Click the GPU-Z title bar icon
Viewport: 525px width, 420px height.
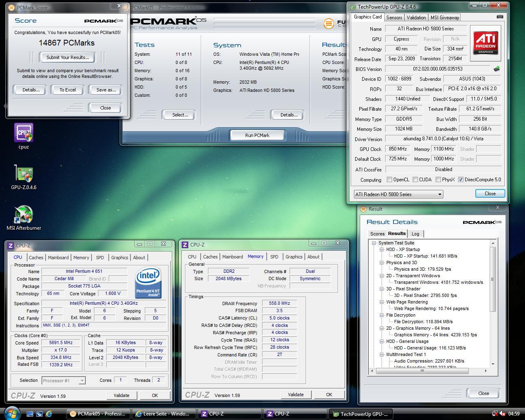(x=353, y=7)
